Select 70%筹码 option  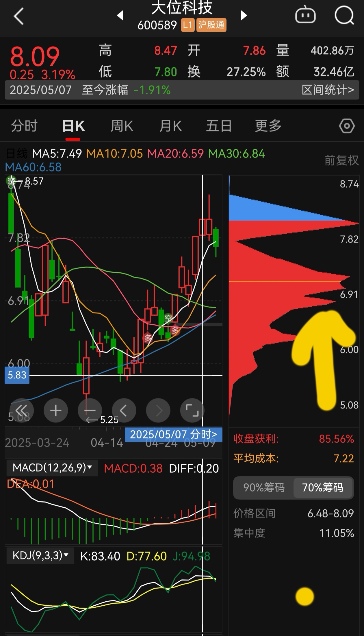coord(323,488)
